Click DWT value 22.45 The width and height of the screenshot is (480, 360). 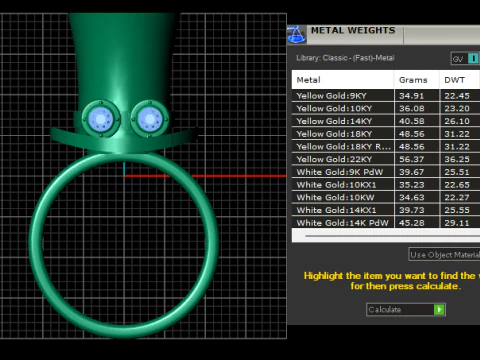point(457,96)
